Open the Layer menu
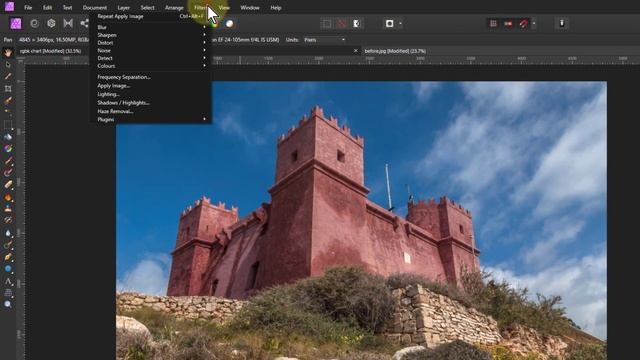Viewport: 640px width, 360px height. click(124, 7)
